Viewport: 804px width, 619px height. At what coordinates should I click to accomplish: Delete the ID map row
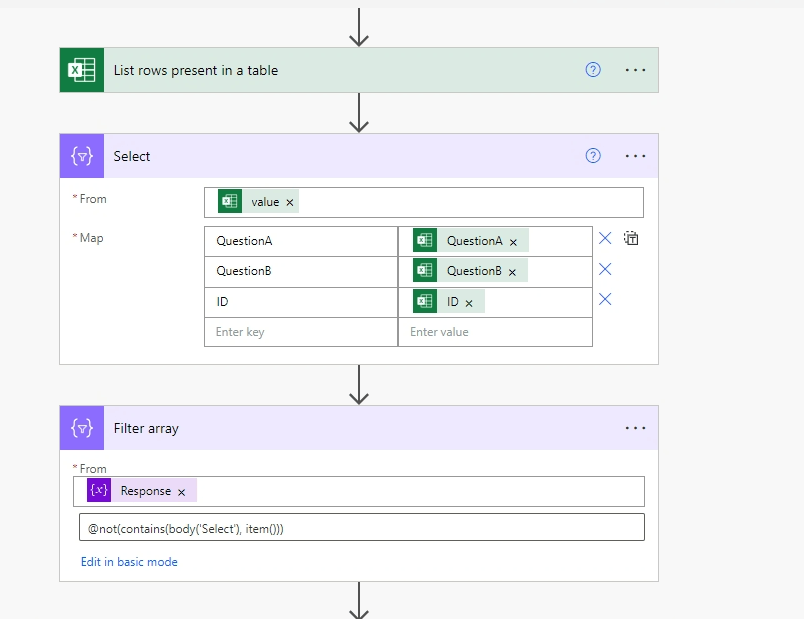[605, 299]
